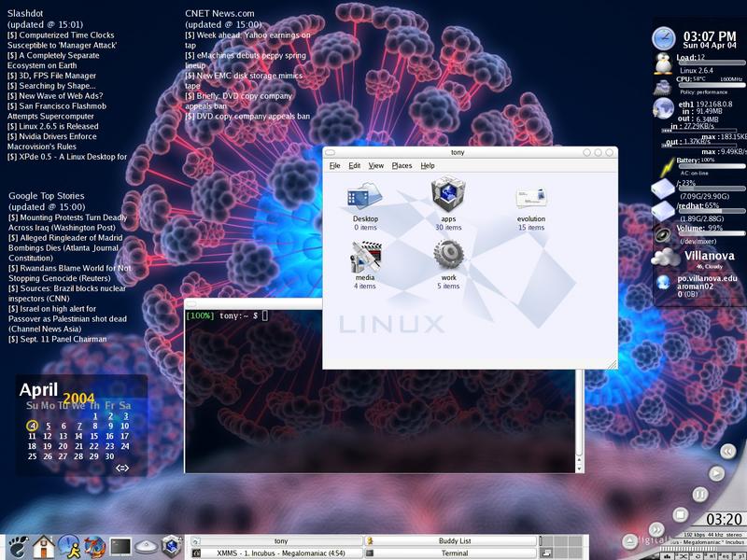Skip to previous track in XMMS
747x560 pixels.
(x=727, y=451)
